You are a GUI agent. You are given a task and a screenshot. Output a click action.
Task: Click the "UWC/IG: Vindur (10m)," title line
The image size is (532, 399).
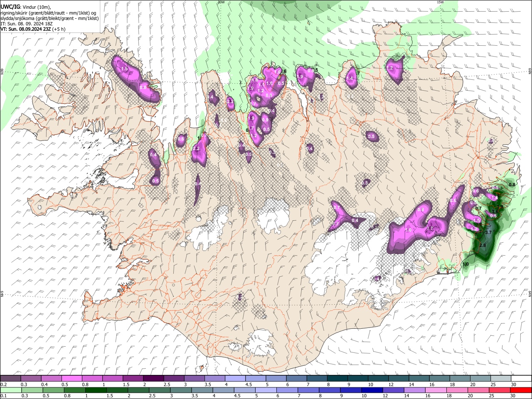click(25, 7)
